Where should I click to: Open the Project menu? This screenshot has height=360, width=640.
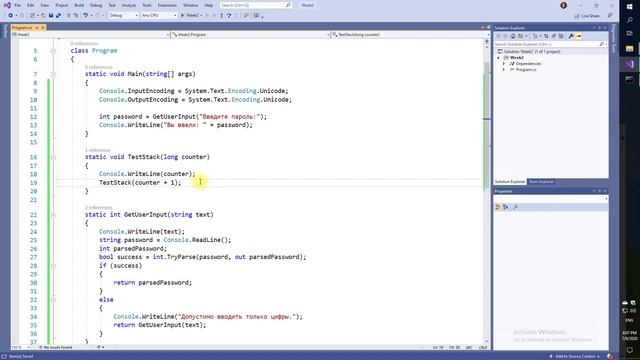pos(62,5)
